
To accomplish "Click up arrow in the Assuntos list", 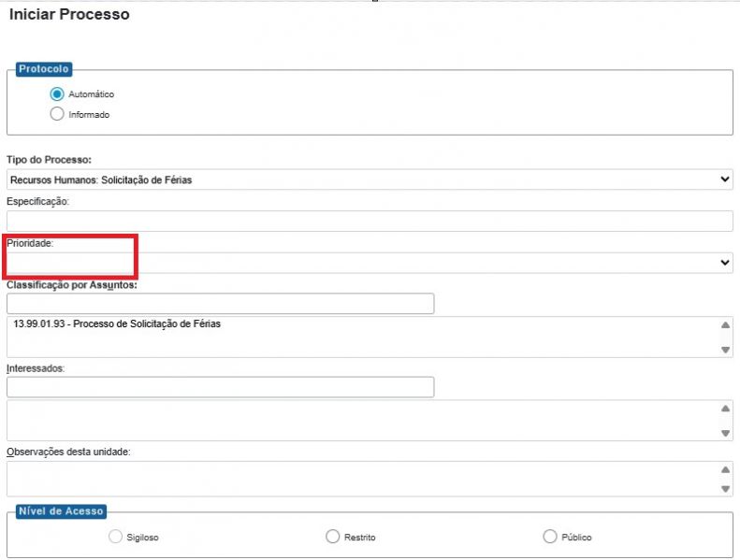I will [725, 325].
